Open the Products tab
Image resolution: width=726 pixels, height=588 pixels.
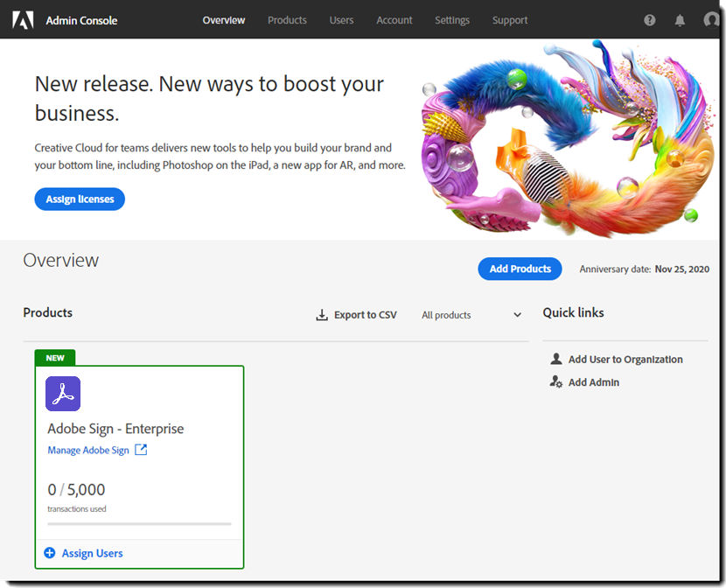pos(287,20)
